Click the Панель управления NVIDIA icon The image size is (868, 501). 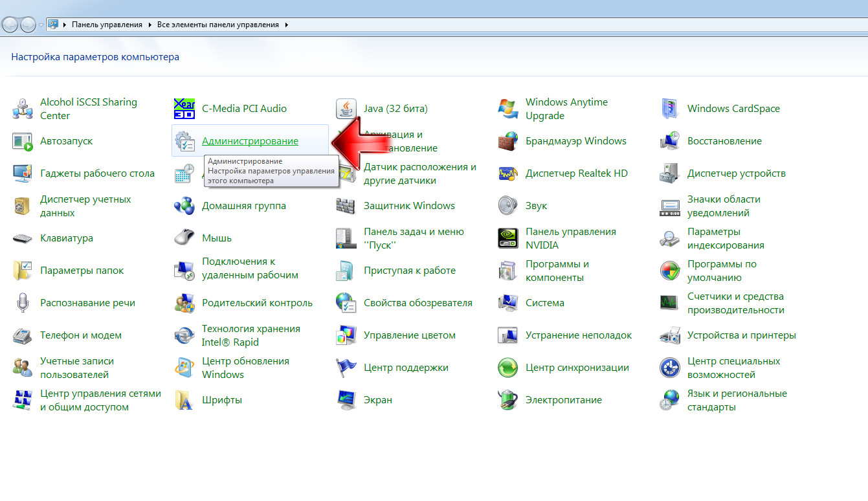(508, 238)
